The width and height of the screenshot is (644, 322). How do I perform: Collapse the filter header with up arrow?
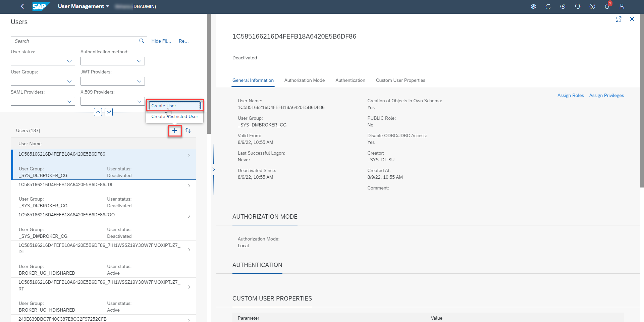point(98,112)
